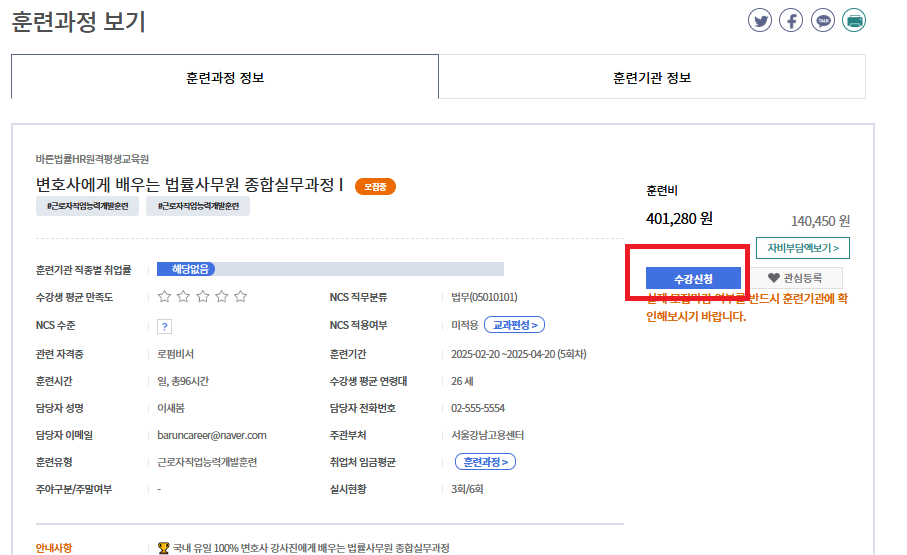The width and height of the screenshot is (907, 555).
Task: Share through the KakaoTalk icon
Action: coord(823,20)
